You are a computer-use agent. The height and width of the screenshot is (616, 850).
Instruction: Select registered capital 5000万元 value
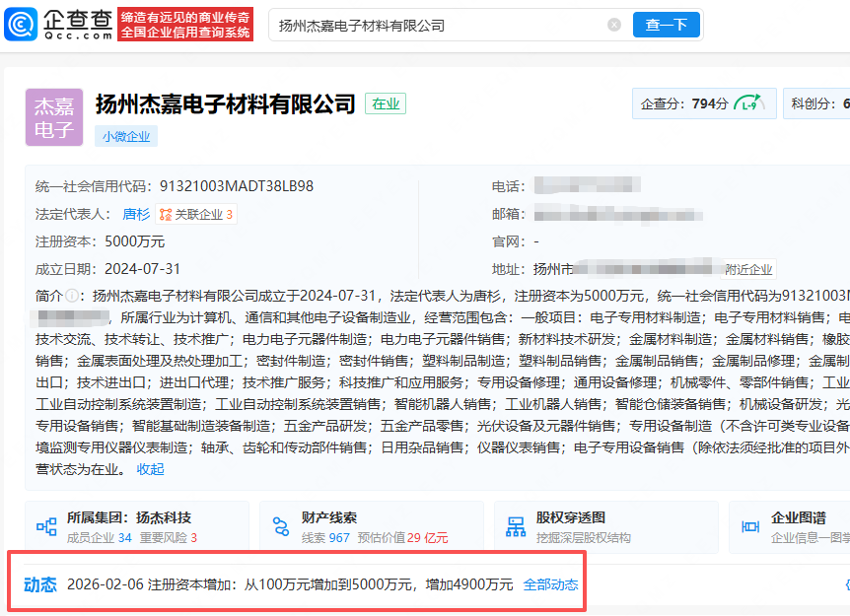pyautogui.click(x=134, y=241)
